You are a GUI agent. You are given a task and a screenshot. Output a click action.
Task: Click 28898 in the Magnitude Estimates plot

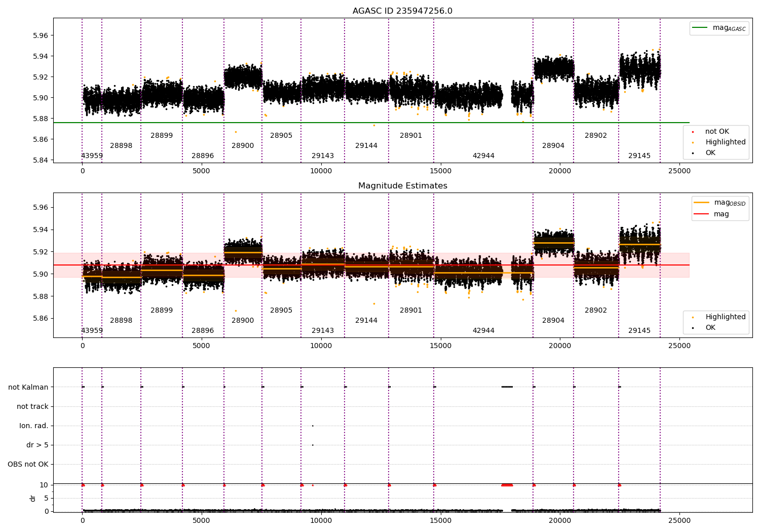pos(121,321)
